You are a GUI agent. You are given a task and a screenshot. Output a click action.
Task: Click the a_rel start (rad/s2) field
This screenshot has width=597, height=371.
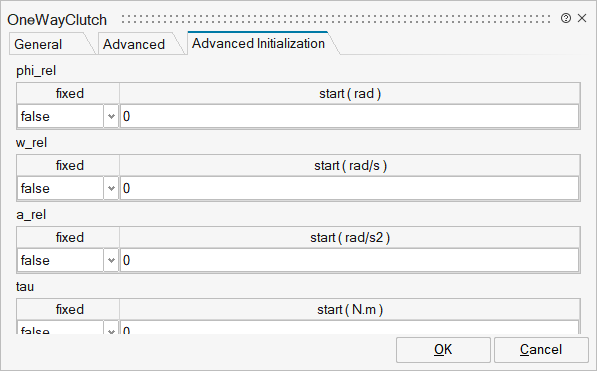coord(350,260)
